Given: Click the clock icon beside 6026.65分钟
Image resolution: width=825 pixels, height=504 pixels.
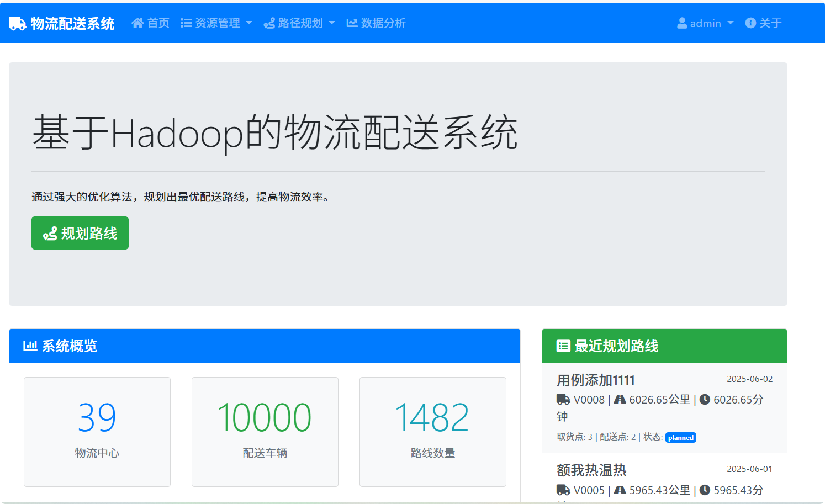Looking at the screenshot, I should pos(705,399).
